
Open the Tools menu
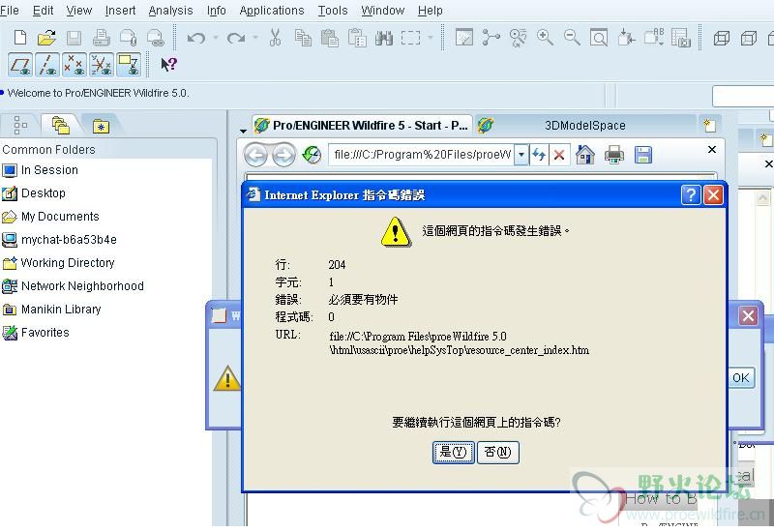[333, 11]
